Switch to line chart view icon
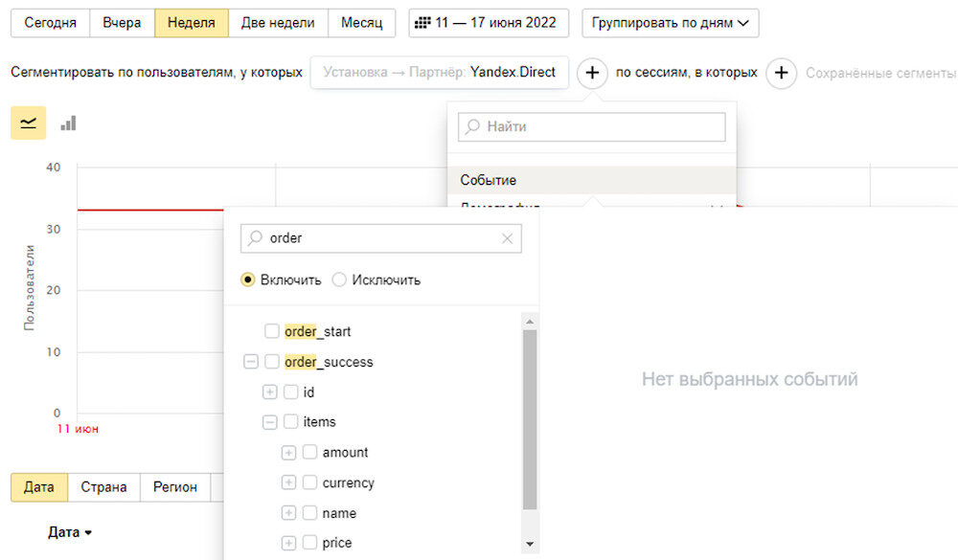 point(28,123)
